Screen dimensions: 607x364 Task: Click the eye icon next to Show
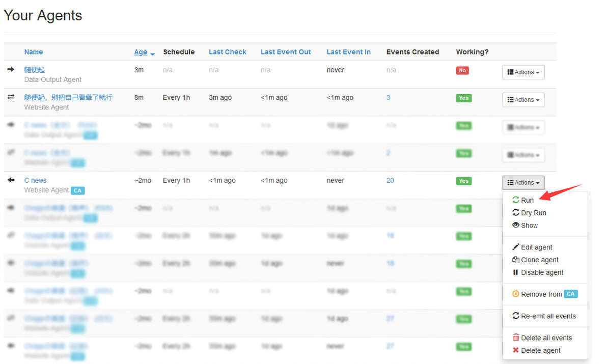516,225
